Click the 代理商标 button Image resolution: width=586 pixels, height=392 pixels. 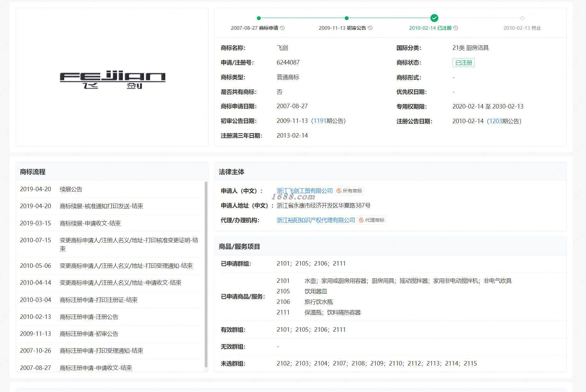click(x=372, y=220)
